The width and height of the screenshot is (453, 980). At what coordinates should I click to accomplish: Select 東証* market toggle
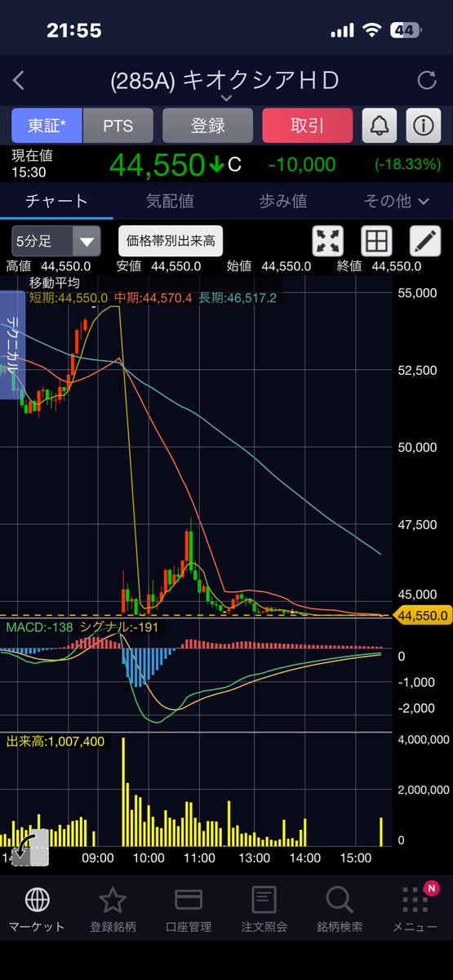pyautogui.click(x=47, y=126)
